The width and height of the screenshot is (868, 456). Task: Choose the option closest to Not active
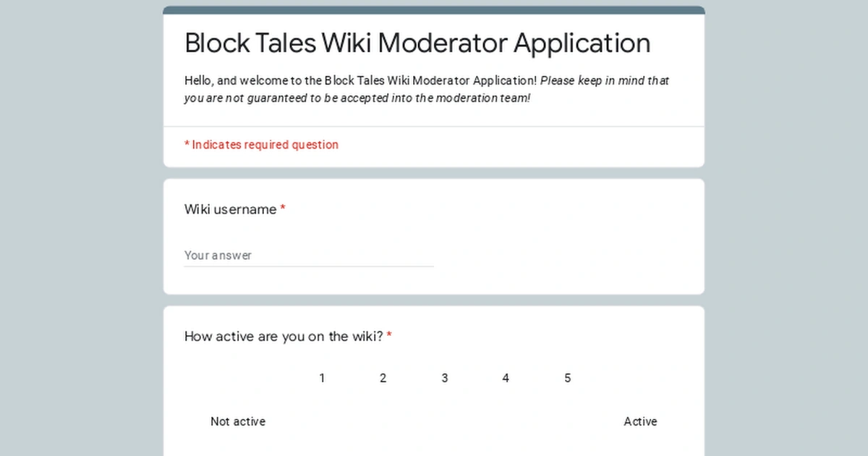click(x=322, y=421)
